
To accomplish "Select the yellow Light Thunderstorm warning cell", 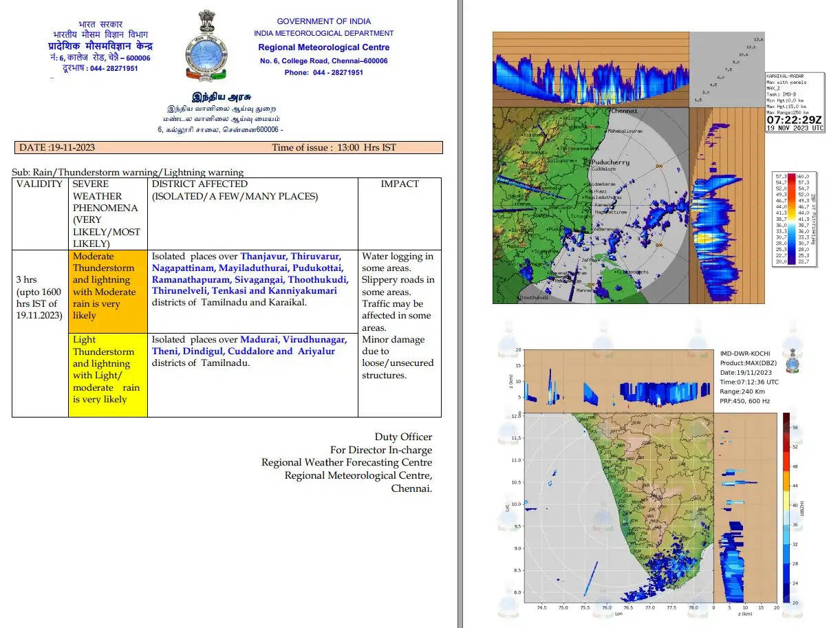I will pyautogui.click(x=107, y=375).
